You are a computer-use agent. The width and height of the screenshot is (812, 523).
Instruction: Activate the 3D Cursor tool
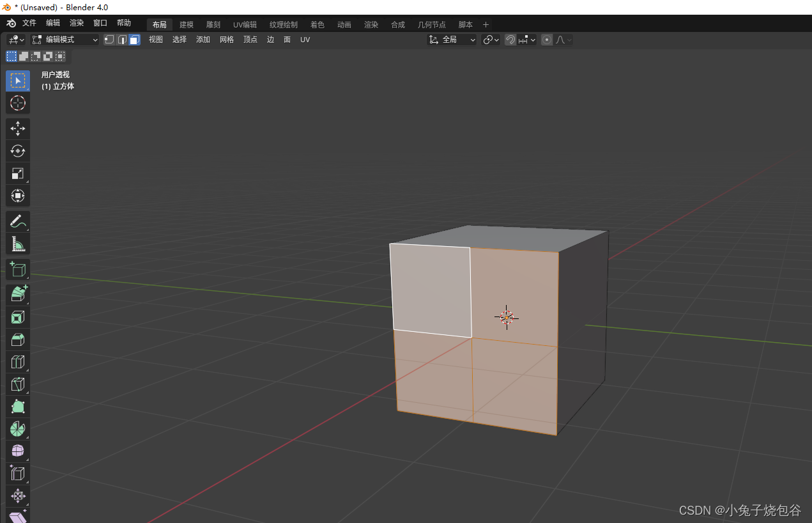tap(18, 103)
